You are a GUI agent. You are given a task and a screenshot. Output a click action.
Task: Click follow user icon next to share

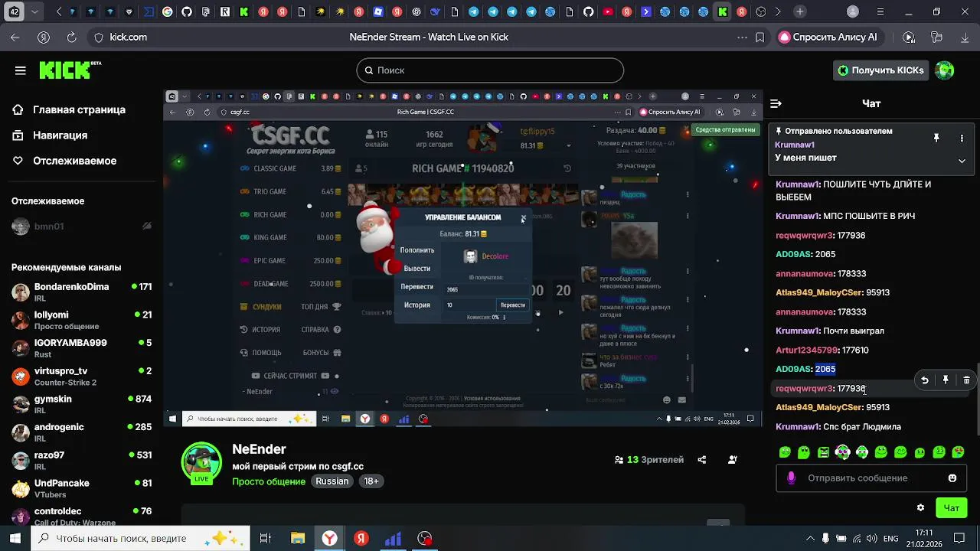coord(733,460)
